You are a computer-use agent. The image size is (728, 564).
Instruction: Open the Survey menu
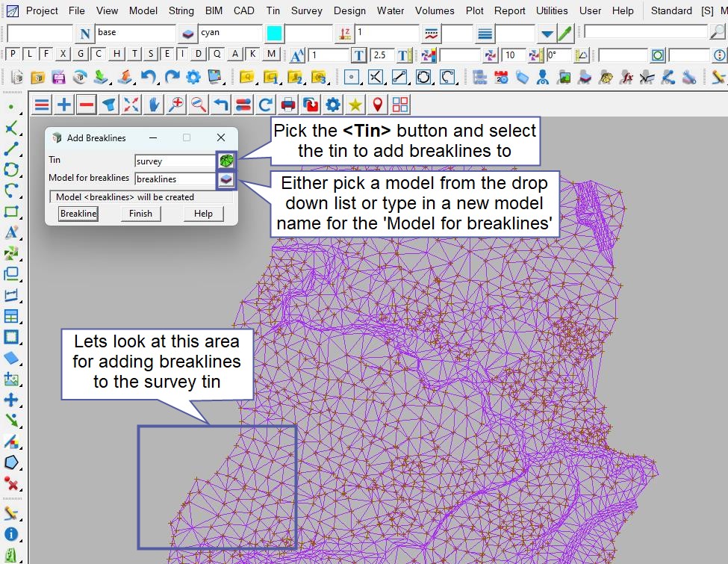pos(306,10)
